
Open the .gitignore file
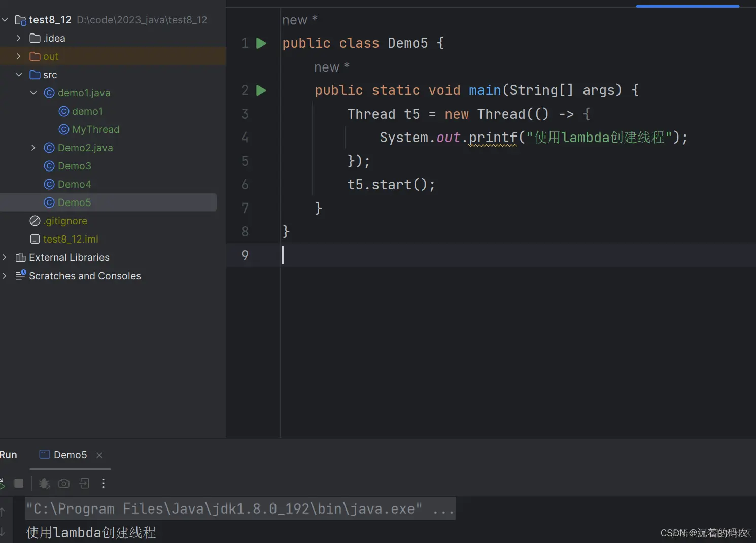click(65, 221)
